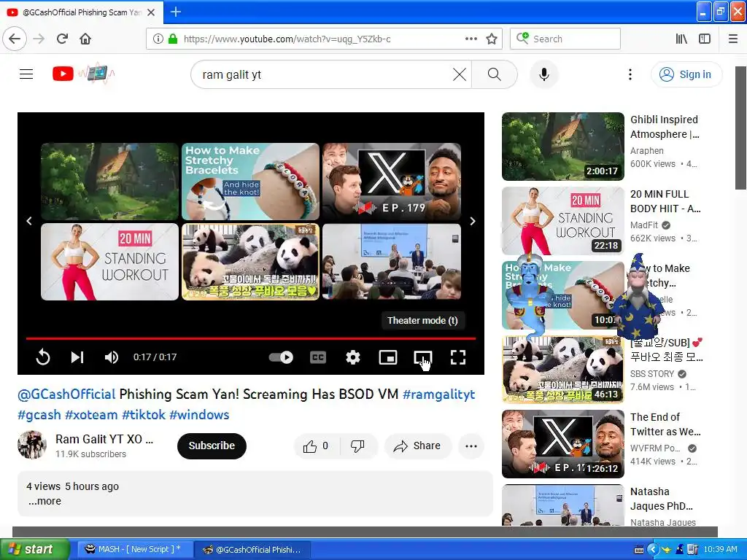The image size is (747, 560).
Task: Open the Windows Start menu
Action: [x=35, y=550]
